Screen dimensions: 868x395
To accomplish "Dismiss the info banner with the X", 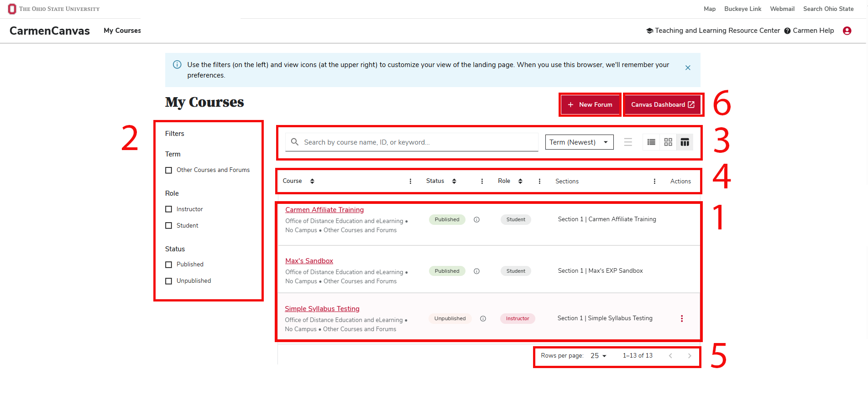I will pyautogui.click(x=688, y=68).
